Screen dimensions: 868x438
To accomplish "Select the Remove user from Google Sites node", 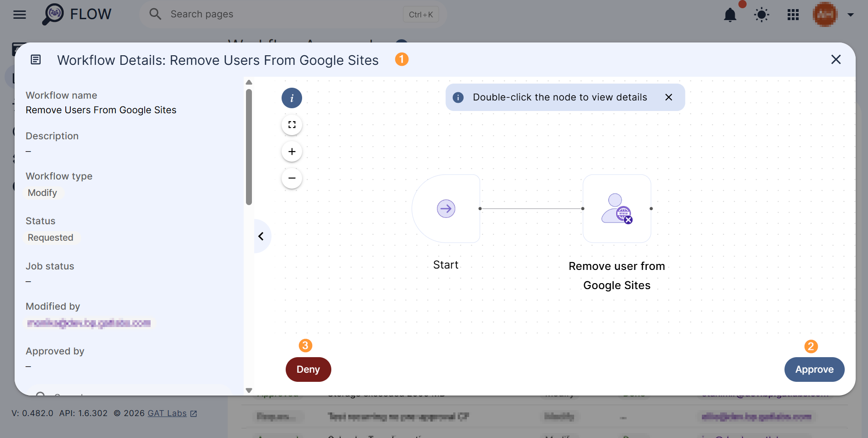I will coord(617,209).
